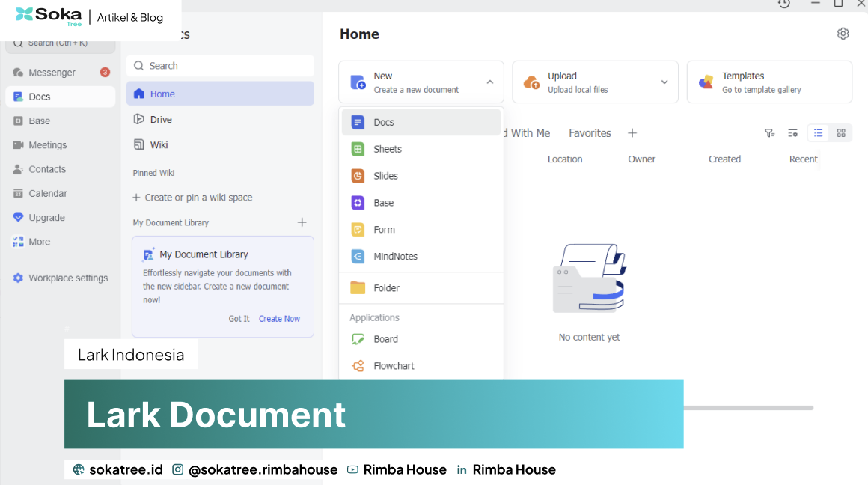Choose Slides from the New menu
The image size is (868, 485).
pos(421,176)
